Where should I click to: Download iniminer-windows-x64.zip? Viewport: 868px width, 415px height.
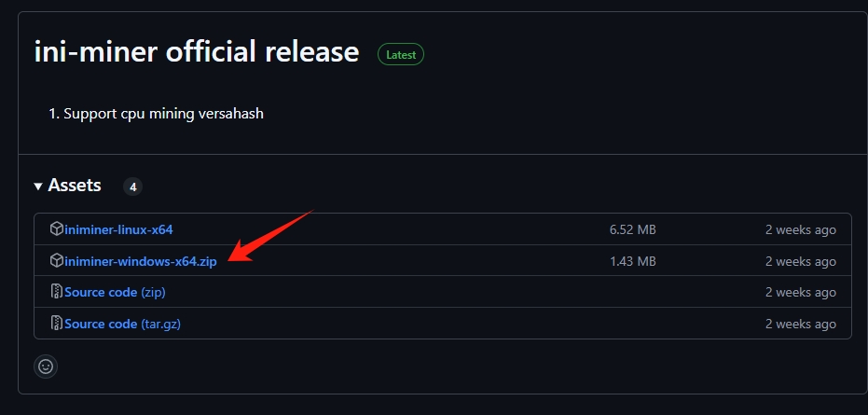click(141, 261)
